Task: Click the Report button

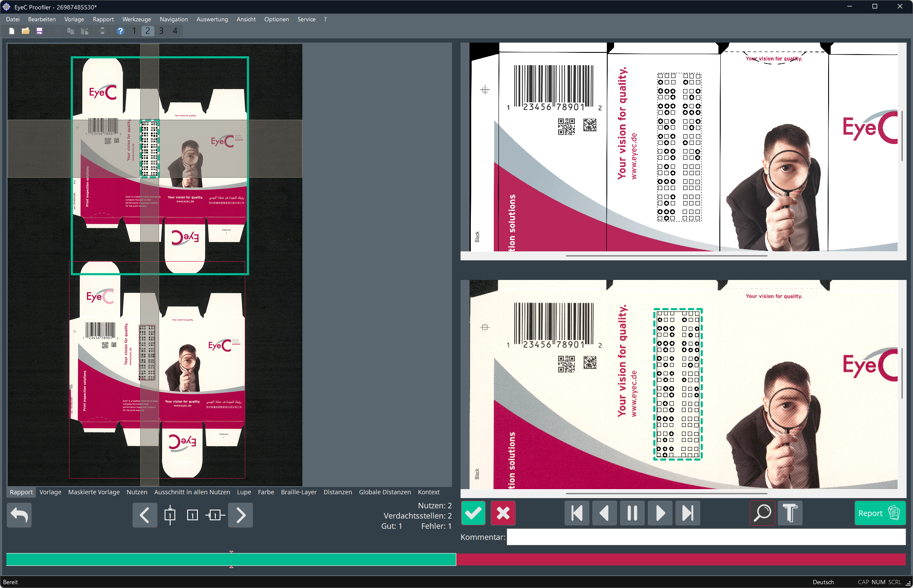Action: pyautogui.click(x=880, y=513)
